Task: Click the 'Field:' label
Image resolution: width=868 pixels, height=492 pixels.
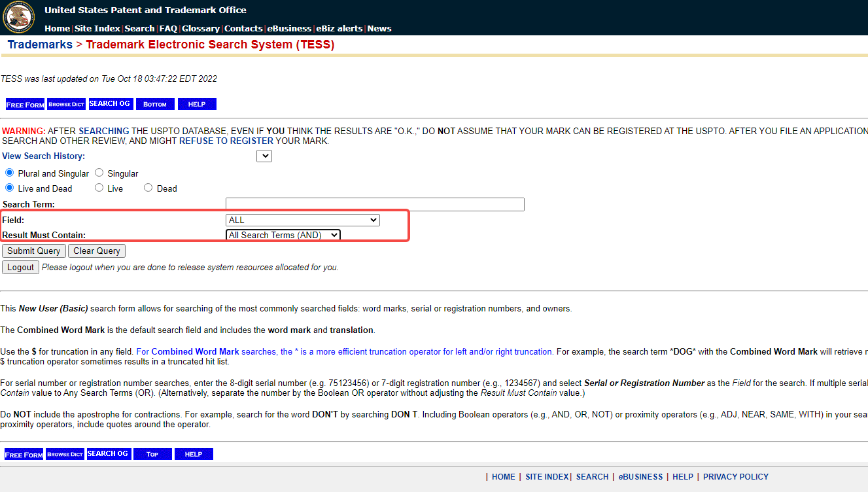Action: [x=13, y=220]
